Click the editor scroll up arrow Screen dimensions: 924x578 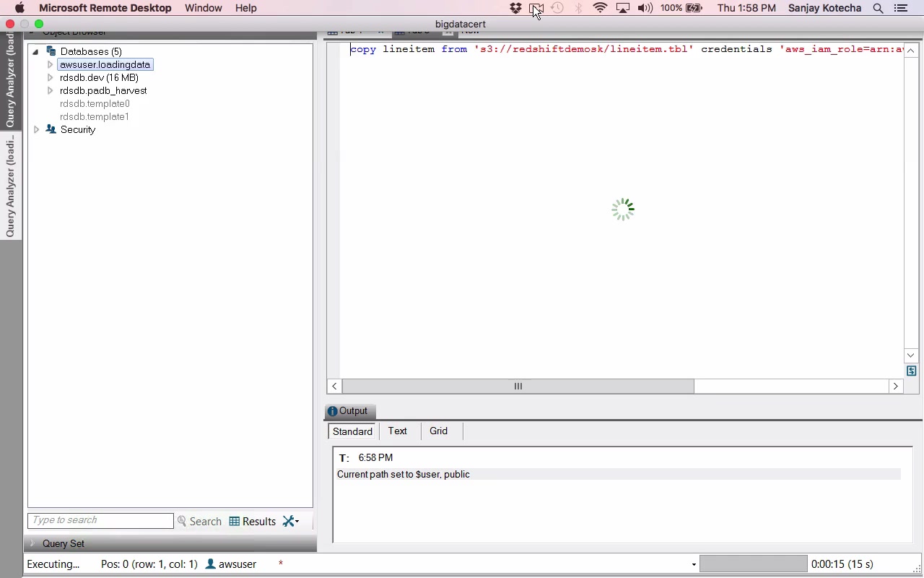(911, 51)
